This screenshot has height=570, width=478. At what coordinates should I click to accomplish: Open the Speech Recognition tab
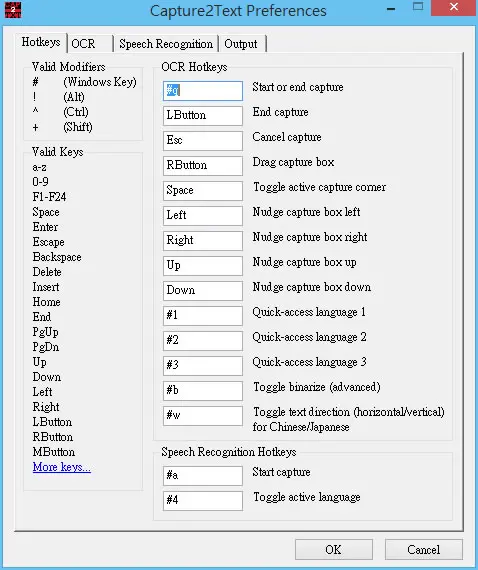[166, 44]
